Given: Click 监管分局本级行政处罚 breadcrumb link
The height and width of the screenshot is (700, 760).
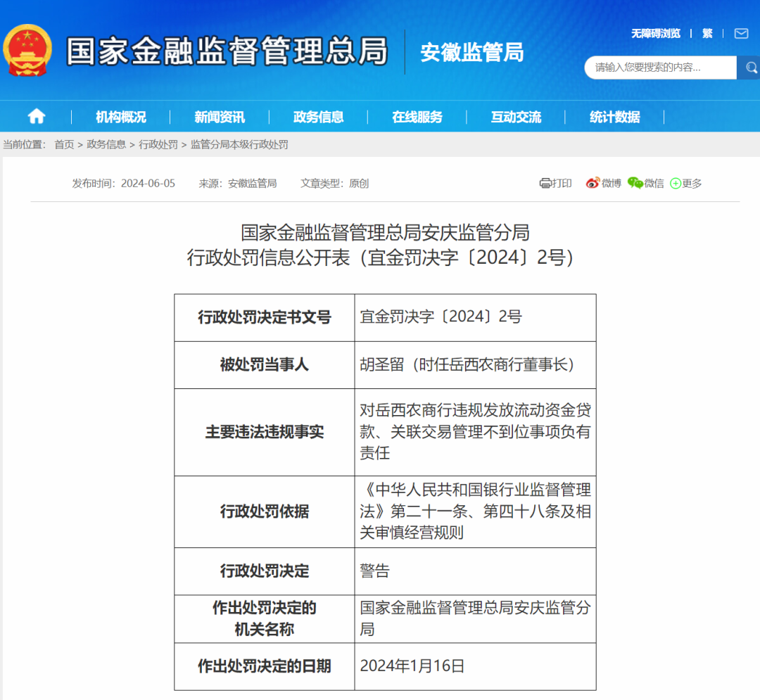Looking at the screenshot, I should pos(239,144).
